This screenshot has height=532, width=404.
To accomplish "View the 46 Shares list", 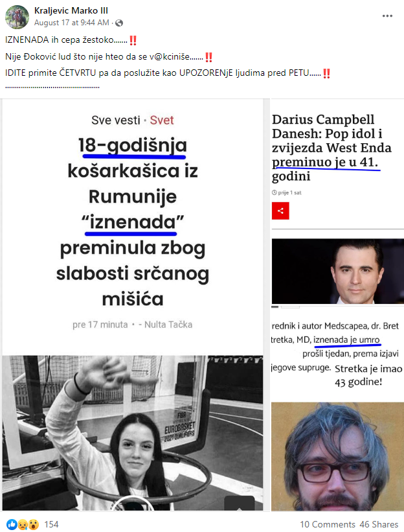I will pos(379,524).
